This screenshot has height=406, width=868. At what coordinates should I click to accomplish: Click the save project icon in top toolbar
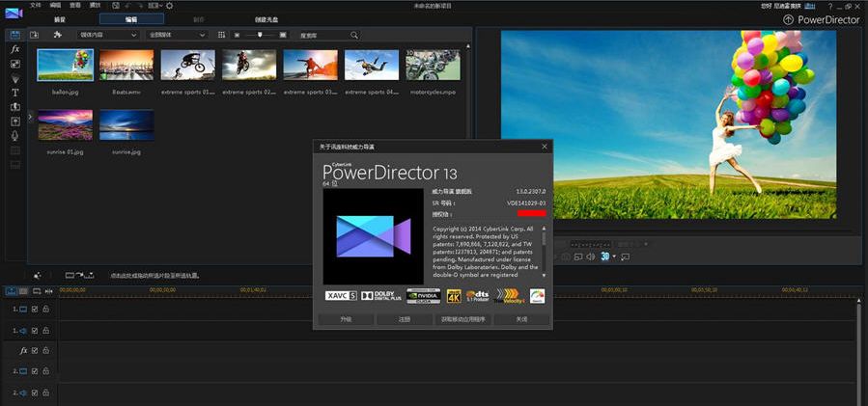click(115, 6)
